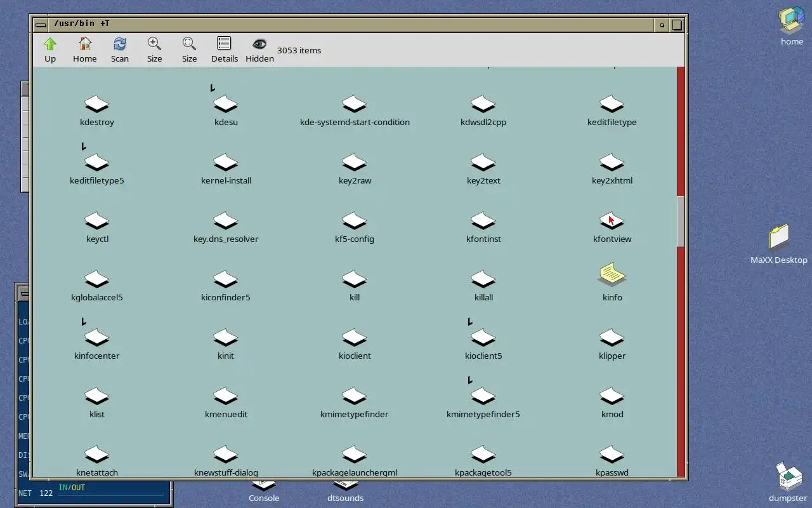
Task: Select the key.dns_resolver file icon
Action: [226, 221]
